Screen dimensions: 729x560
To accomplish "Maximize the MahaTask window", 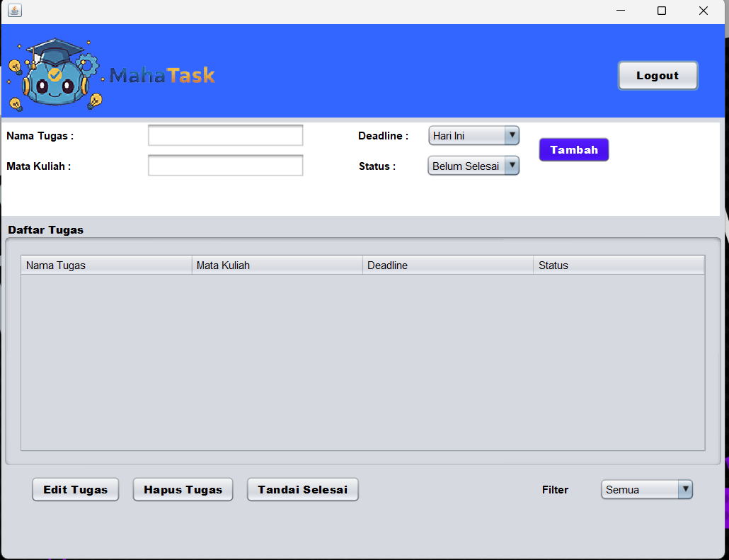I will [x=662, y=11].
